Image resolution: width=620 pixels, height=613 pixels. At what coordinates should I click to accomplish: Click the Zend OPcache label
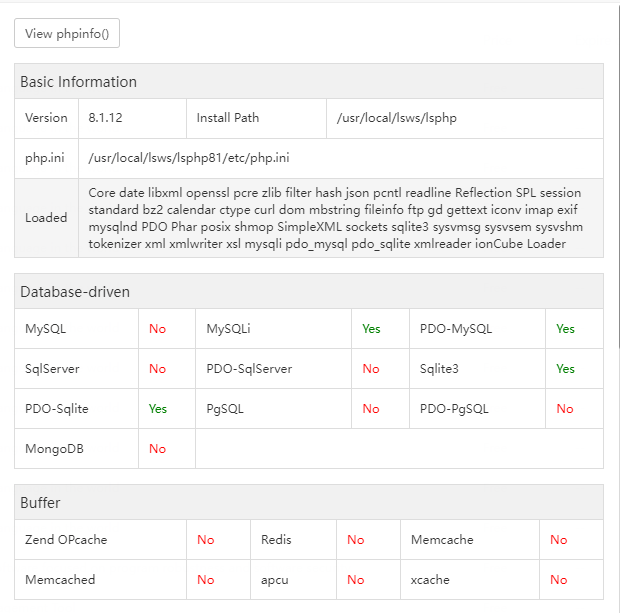point(66,540)
